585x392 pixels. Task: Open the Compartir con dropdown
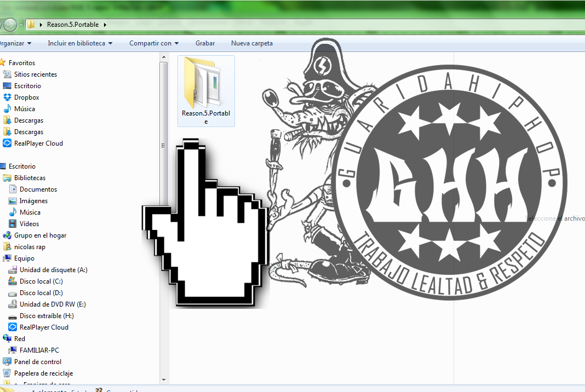click(154, 43)
